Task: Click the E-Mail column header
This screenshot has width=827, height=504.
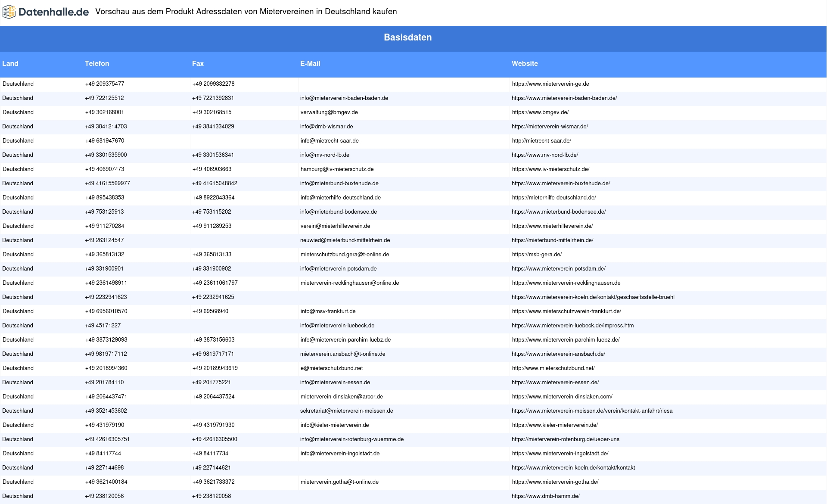Action: pyautogui.click(x=310, y=63)
